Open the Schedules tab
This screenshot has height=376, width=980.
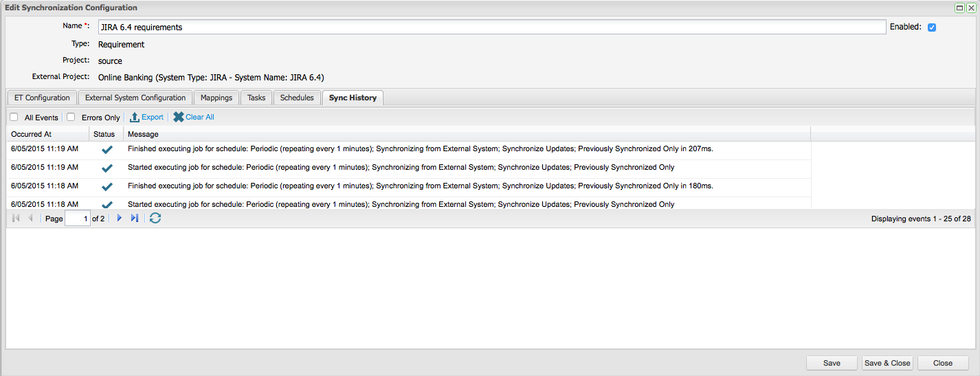[297, 98]
